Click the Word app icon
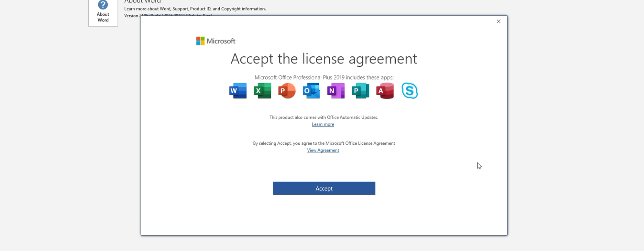 click(x=238, y=91)
